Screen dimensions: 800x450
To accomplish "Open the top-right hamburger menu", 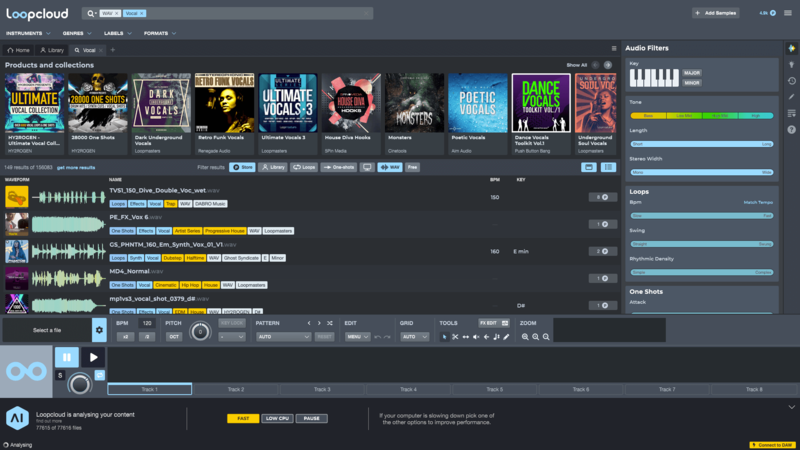I will point(788,13).
